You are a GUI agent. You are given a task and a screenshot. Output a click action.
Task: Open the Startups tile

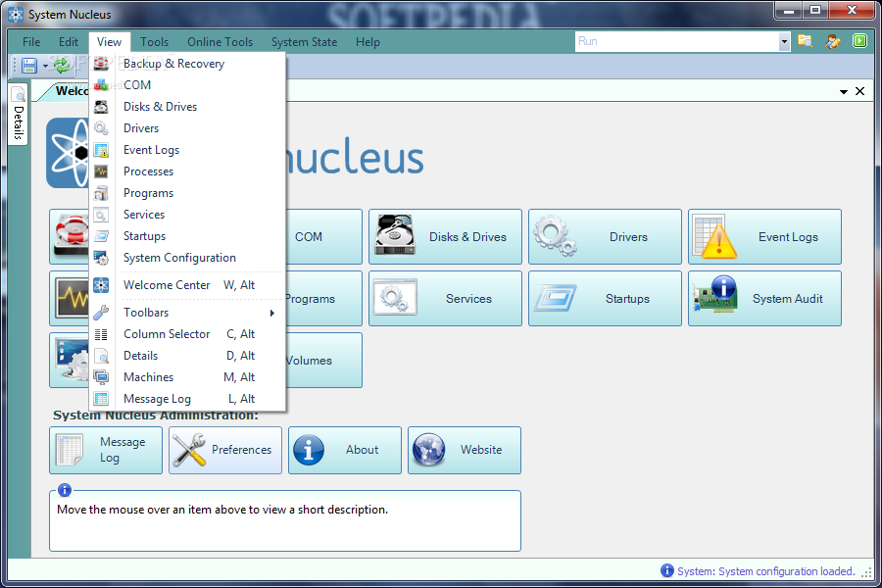[606, 299]
